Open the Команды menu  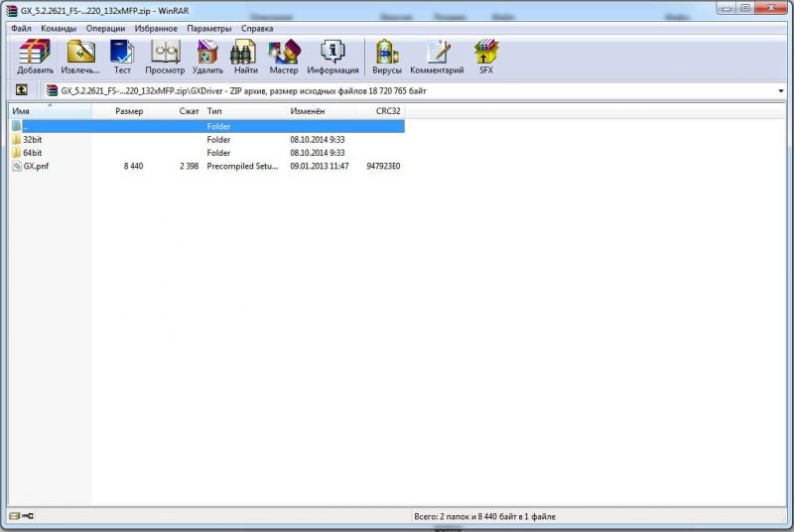coord(59,29)
